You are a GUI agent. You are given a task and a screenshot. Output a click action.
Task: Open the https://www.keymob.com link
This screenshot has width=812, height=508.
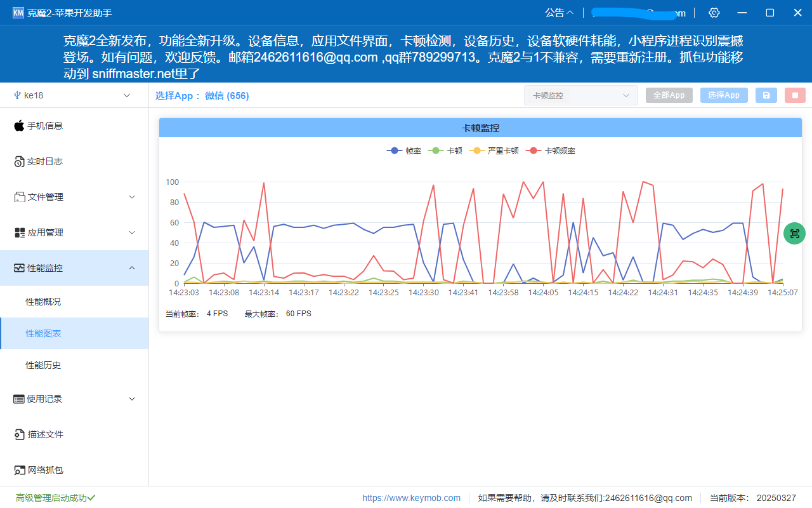coord(412,498)
